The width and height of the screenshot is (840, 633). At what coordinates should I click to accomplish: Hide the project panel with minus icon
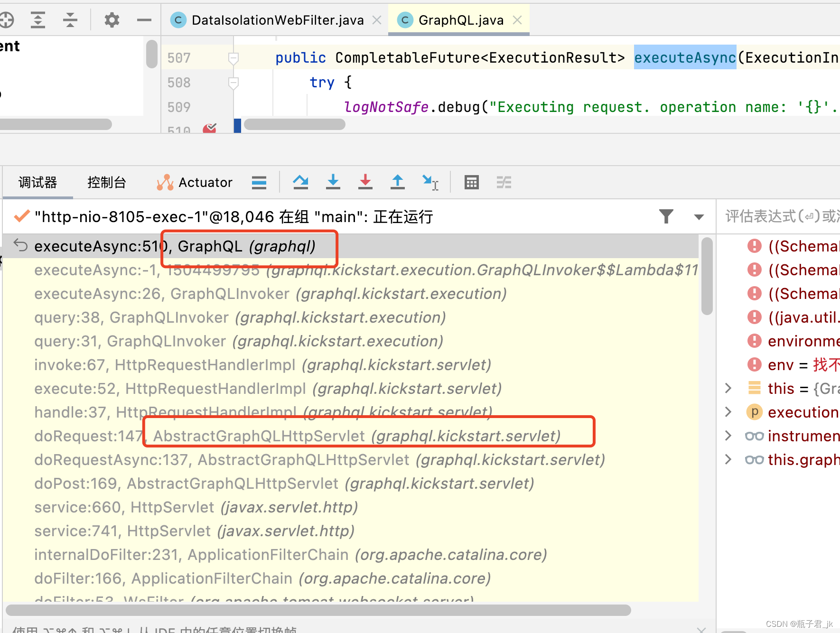pyautogui.click(x=144, y=20)
